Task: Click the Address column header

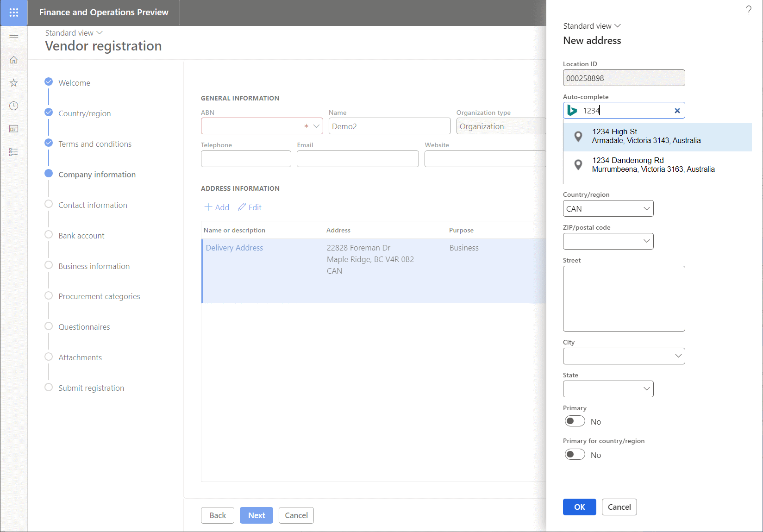Action: click(x=338, y=230)
